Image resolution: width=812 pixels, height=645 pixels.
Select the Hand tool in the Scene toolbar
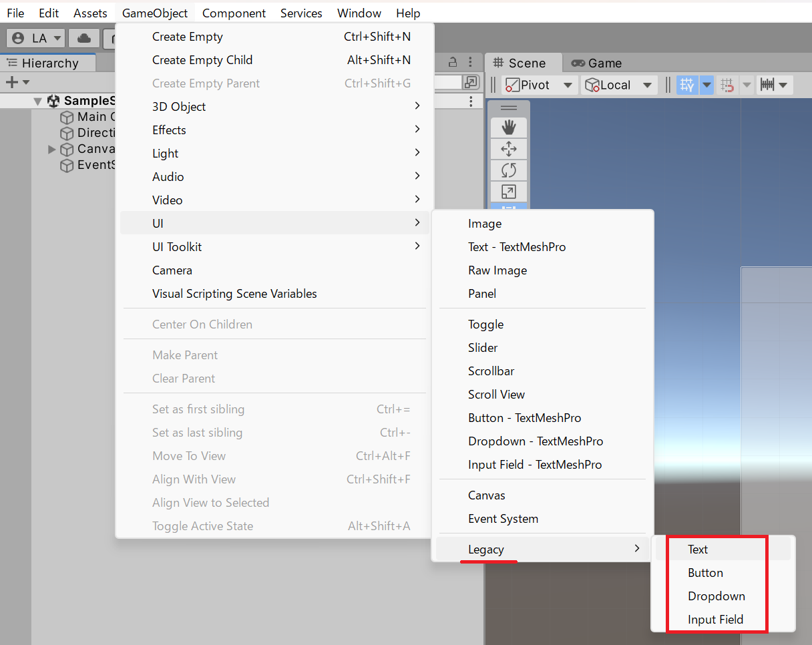[x=508, y=127]
